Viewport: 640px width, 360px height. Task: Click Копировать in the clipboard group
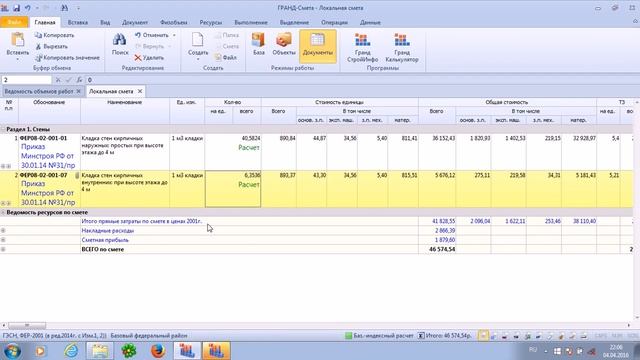(54, 35)
